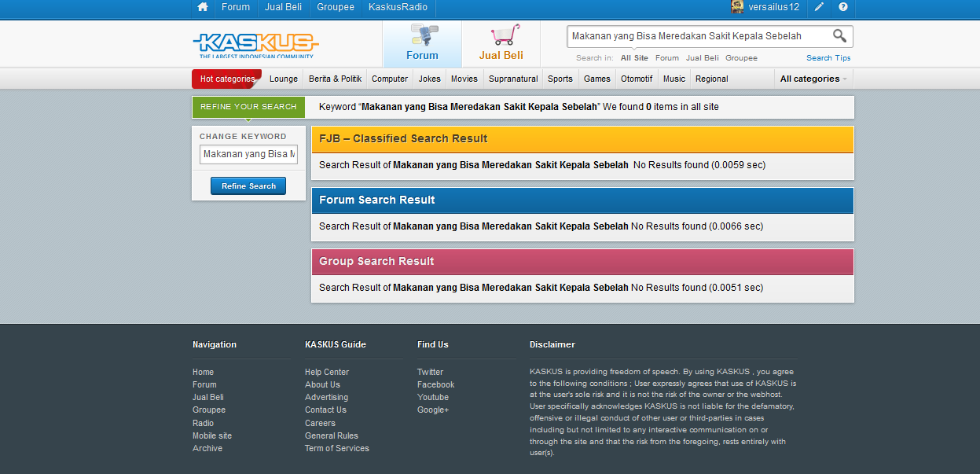Image resolution: width=980 pixels, height=474 pixels.
Task: Open the Games category
Action: pos(597,79)
